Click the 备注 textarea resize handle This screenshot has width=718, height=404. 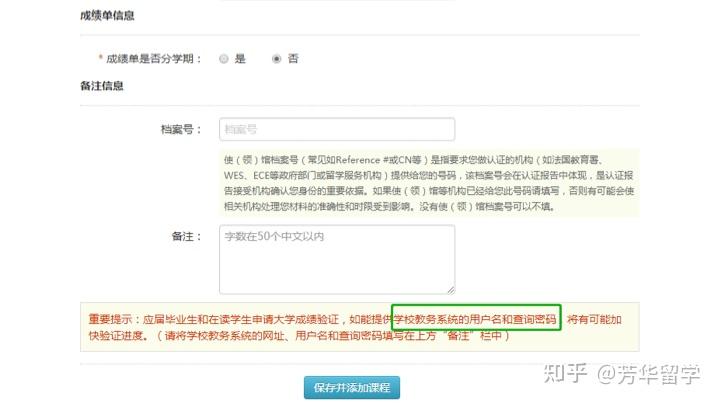(451, 290)
